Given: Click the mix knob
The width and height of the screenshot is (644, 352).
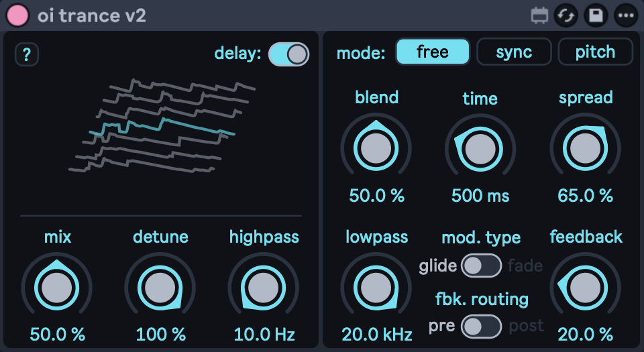Looking at the screenshot, I should coord(57,288).
